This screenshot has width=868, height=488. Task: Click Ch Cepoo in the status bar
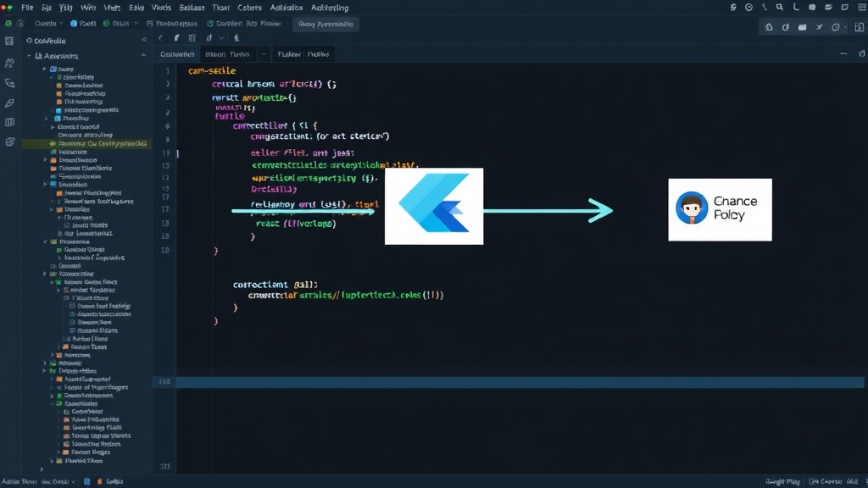[x=826, y=481]
